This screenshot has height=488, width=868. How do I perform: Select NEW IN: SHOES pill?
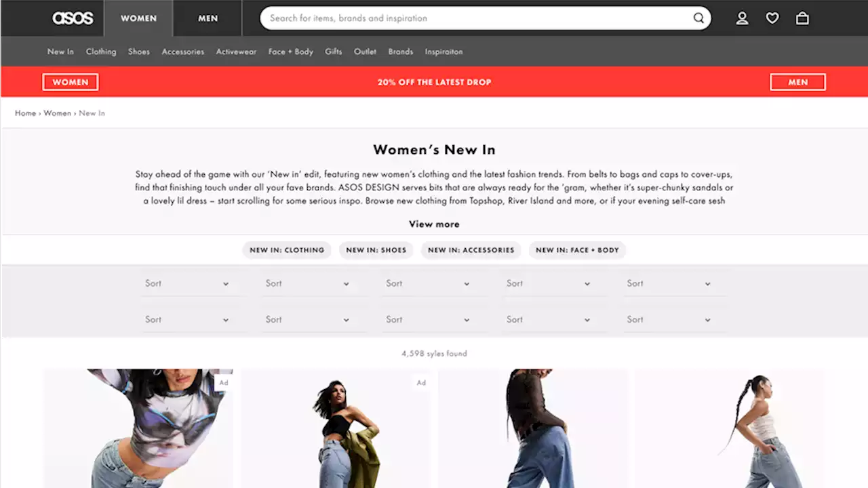point(376,250)
